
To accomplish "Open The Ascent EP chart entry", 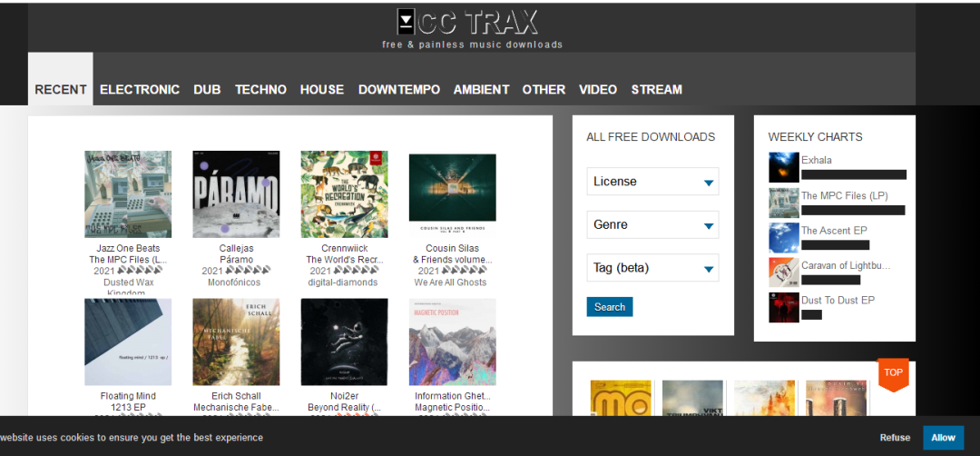I will 835,230.
